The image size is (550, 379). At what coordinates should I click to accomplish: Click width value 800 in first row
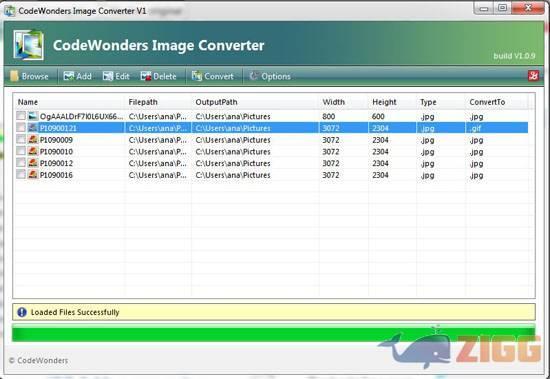tap(329, 117)
